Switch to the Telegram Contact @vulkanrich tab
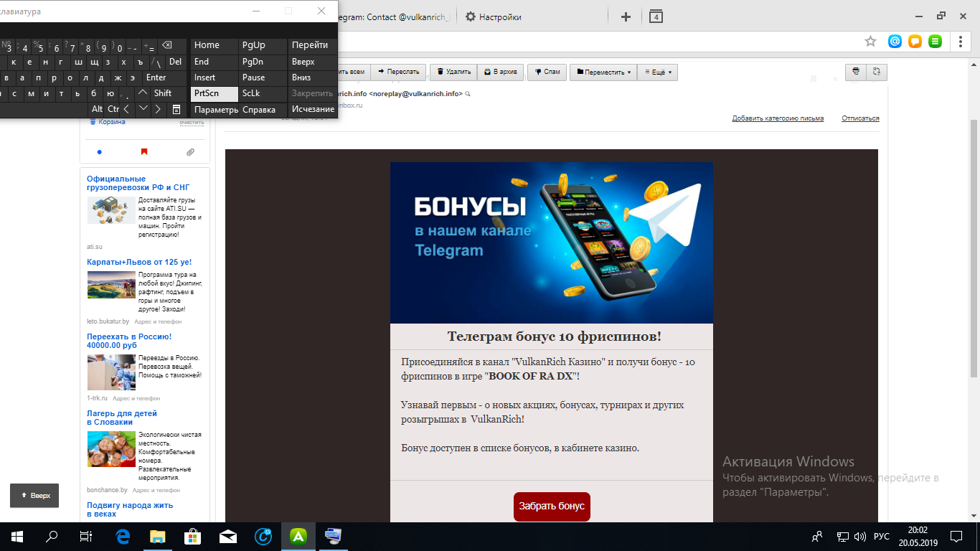The height and width of the screenshot is (551, 980). pyautogui.click(x=395, y=17)
